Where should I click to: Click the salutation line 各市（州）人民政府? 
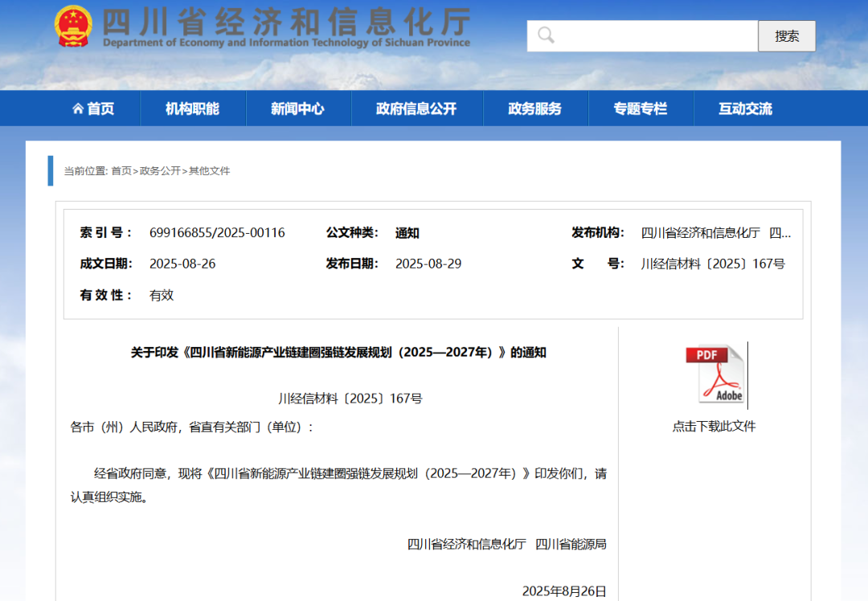192,427
